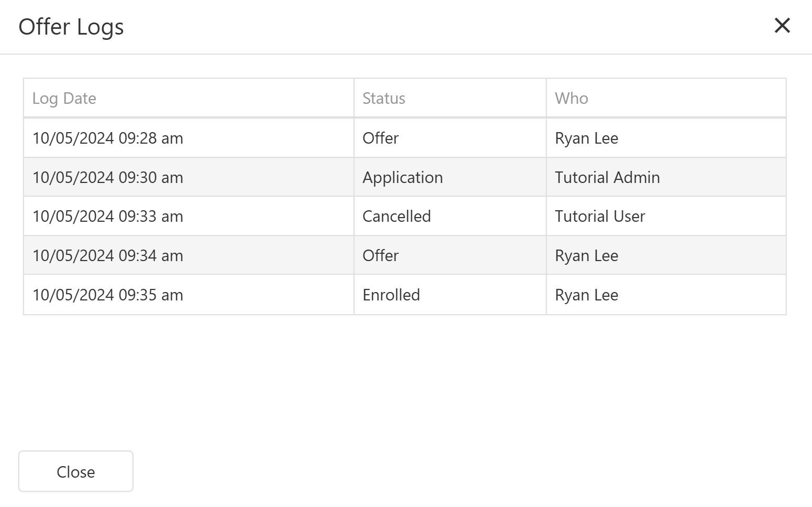Select the 09:35 am log date cell
This screenshot has width=812, height=507.
108,295
